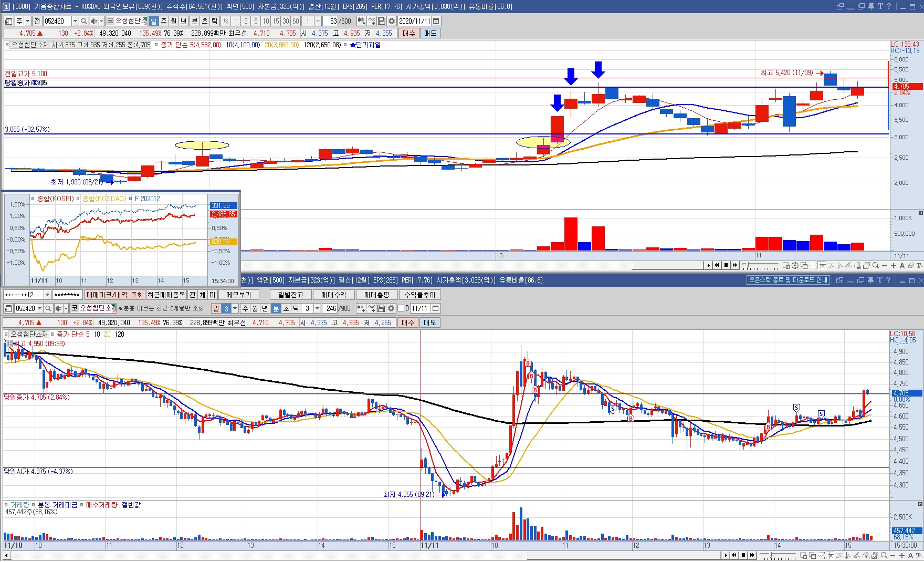Open 매매총평 tab
The image size is (924, 562).
[x=376, y=295]
